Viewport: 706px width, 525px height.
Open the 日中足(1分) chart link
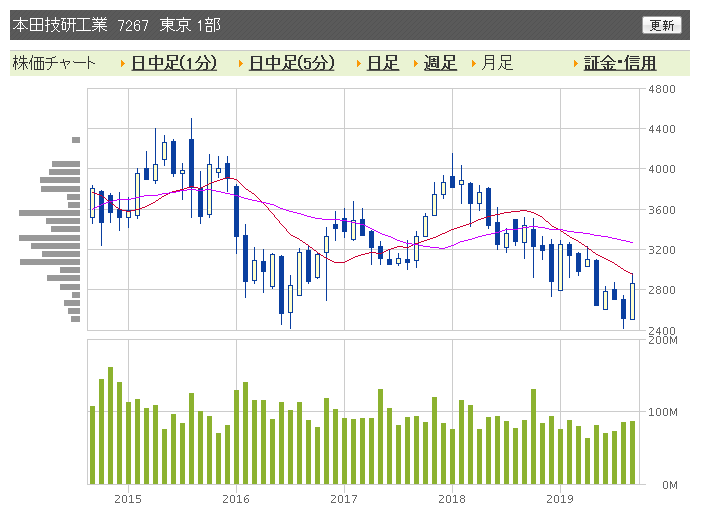174,63
